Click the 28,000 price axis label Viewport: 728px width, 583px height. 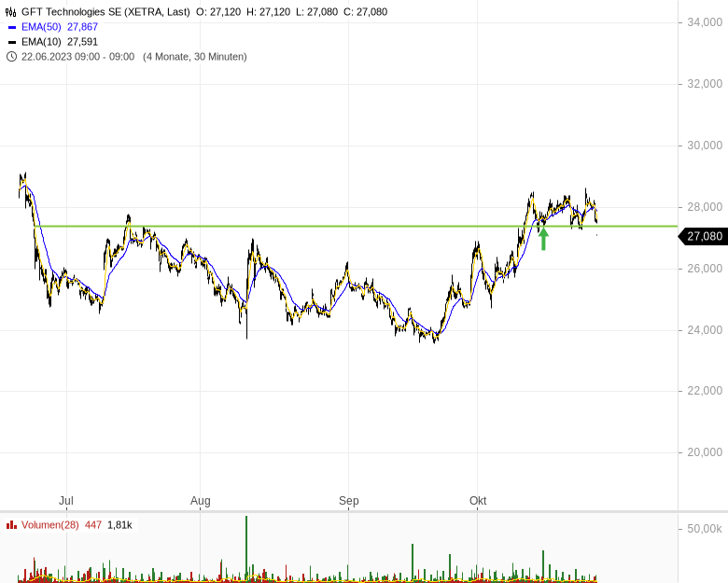705,206
